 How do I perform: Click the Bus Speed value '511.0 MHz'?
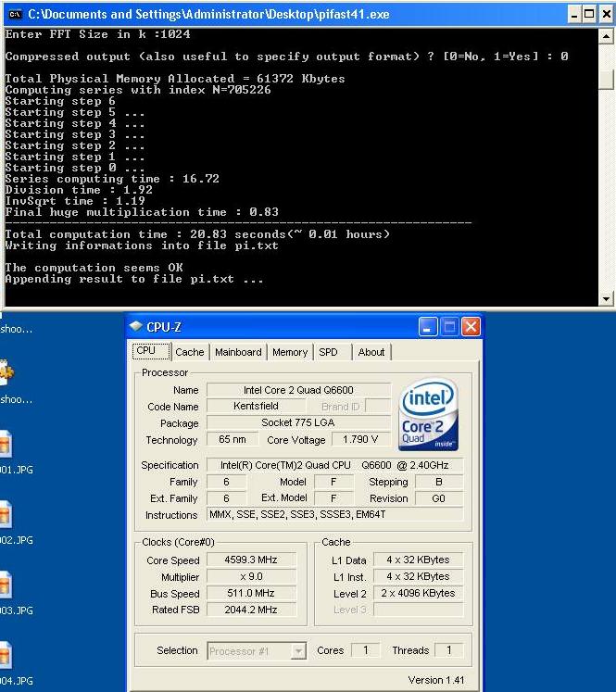pyautogui.click(x=251, y=593)
